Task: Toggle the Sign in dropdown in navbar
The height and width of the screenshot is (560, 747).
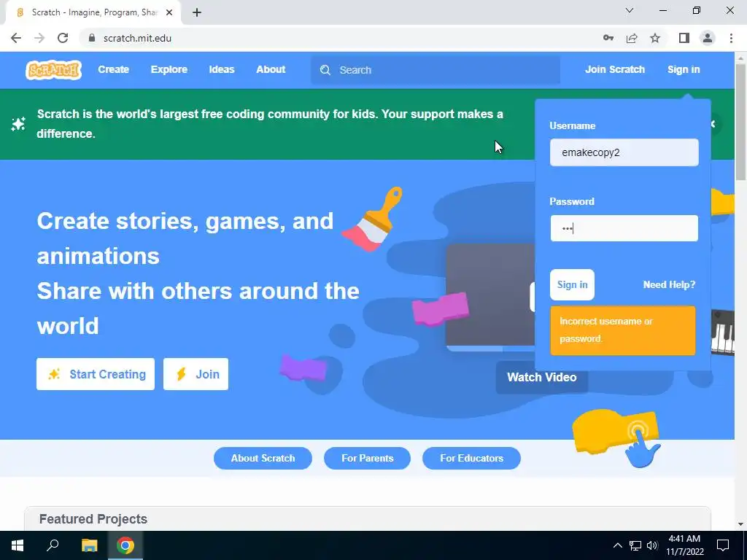Action: pos(684,69)
